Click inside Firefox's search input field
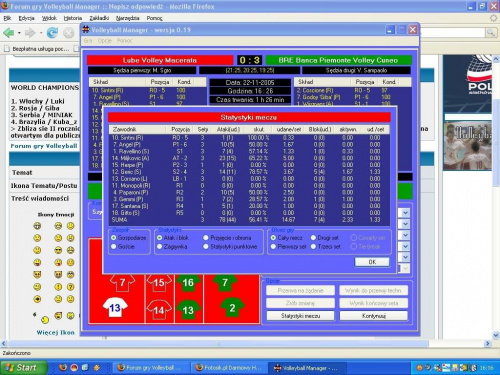Screen dimensions: 500x375 [452, 32]
